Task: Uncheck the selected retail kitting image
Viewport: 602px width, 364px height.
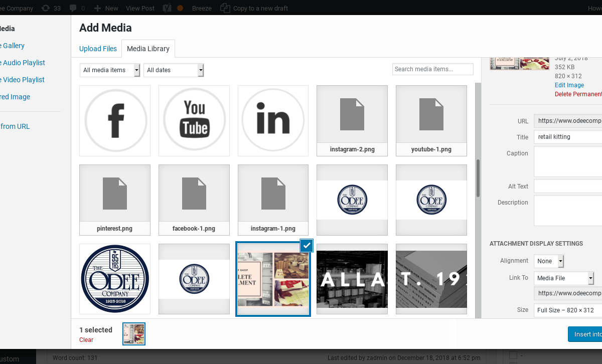Action: [x=307, y=245]
